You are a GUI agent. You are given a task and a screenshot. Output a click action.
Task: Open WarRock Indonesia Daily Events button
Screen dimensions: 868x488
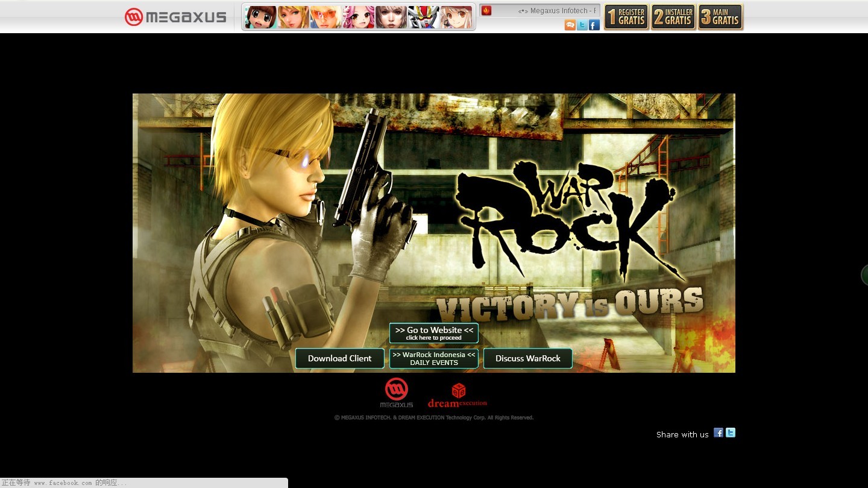click(x=434, y=358)
